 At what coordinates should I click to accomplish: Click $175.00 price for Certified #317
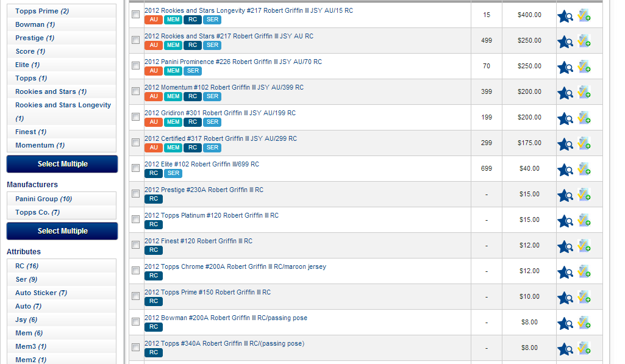click(529, 143)
